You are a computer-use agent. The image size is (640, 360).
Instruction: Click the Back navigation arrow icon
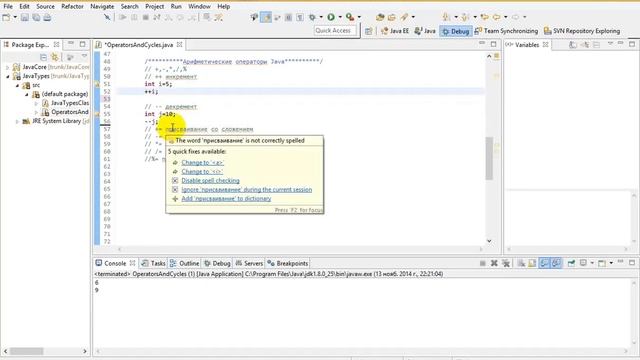pyautogui.click(x=497, y=17)
